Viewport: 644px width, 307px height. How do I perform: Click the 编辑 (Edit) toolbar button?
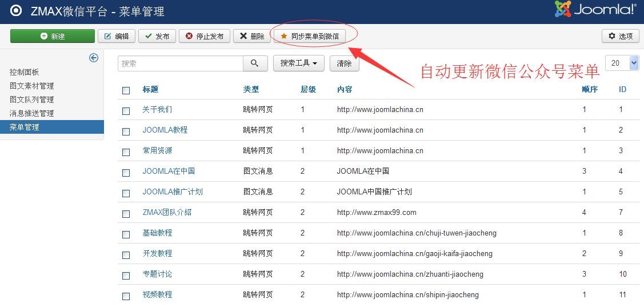[117, 36]
